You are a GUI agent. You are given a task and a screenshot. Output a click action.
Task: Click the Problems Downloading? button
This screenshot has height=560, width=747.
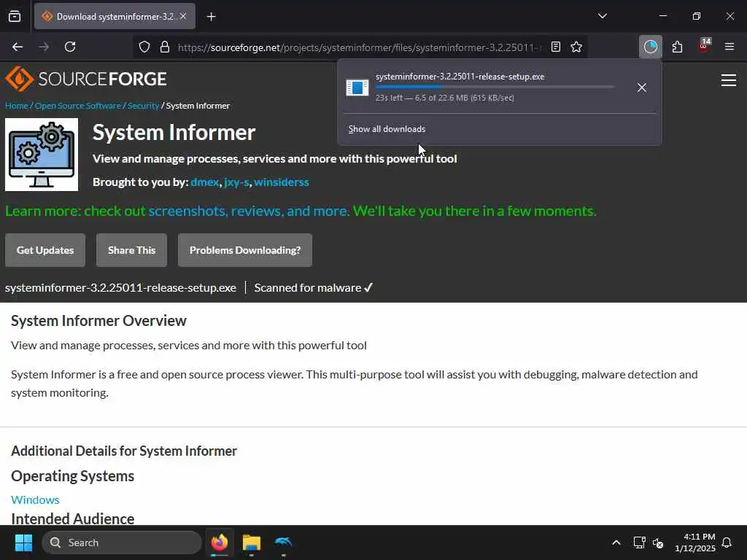tap(245, 250)
